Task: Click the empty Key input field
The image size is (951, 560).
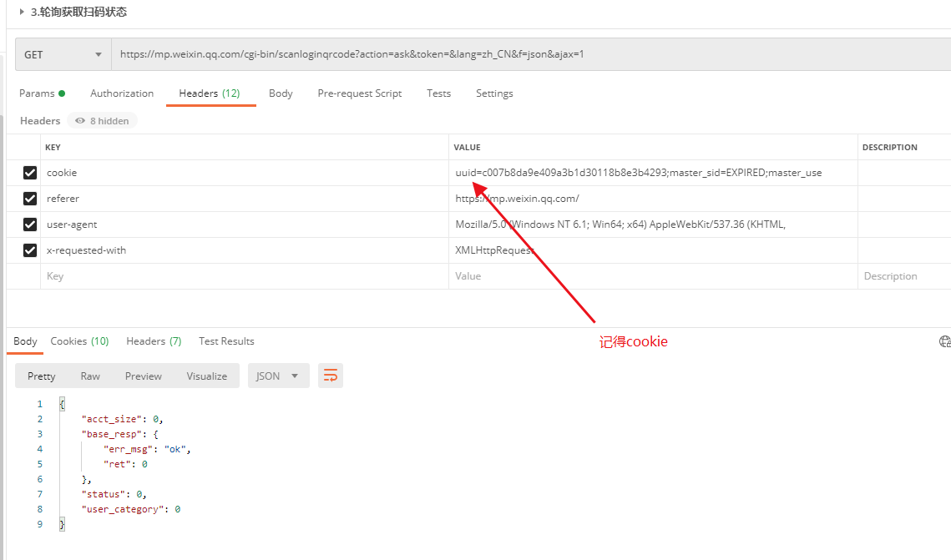Action: [245, 276]
